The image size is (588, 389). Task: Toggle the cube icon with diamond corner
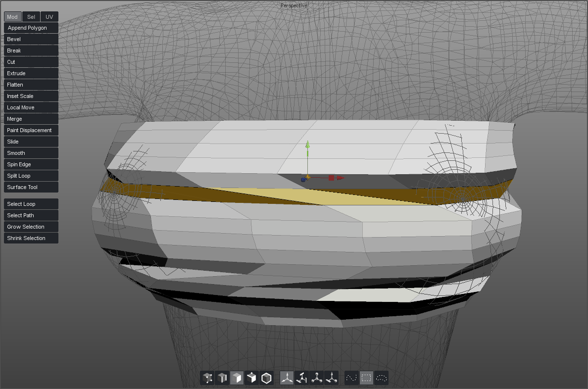coord(252,379)
